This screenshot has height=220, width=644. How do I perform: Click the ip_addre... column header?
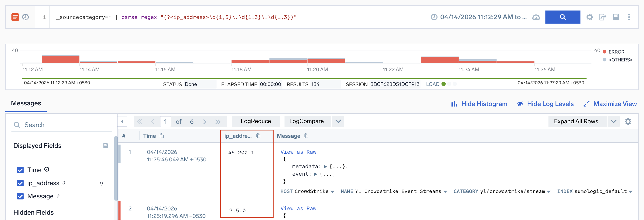tap(238, 136)
